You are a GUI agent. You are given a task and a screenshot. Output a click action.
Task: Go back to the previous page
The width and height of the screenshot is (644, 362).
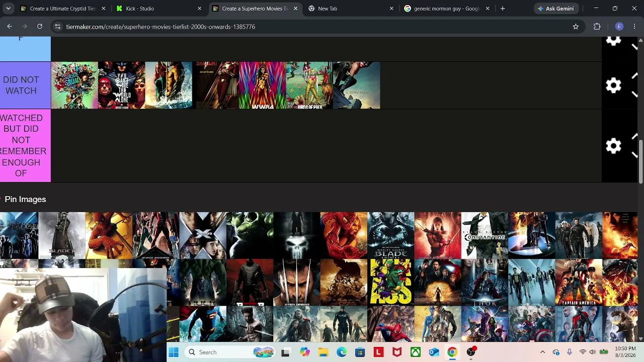click(10, 26)
